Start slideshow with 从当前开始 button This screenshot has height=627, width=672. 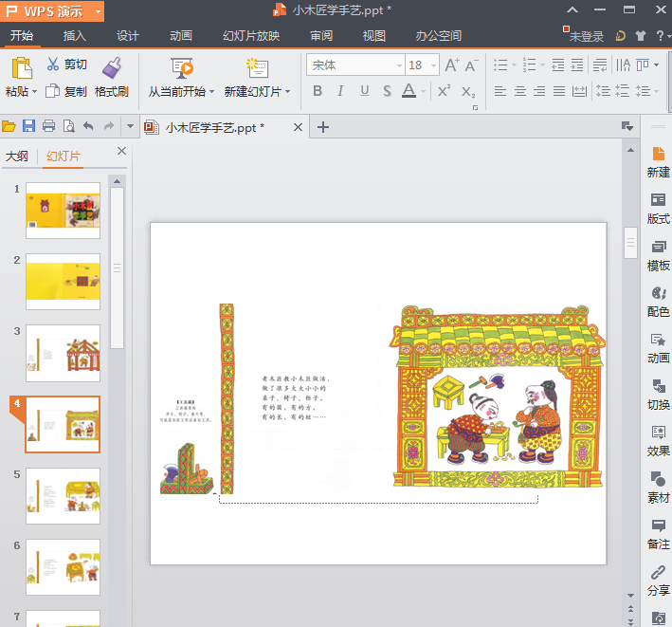[181, 68]
